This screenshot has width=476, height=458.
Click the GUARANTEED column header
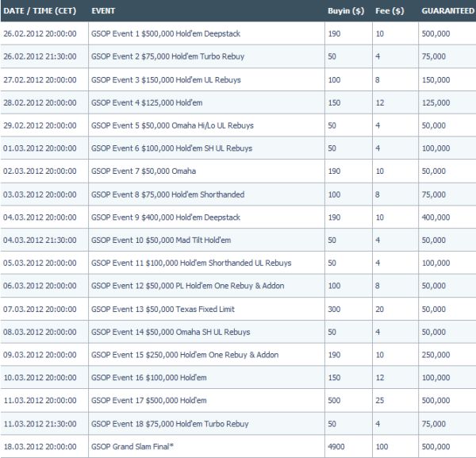447,11
